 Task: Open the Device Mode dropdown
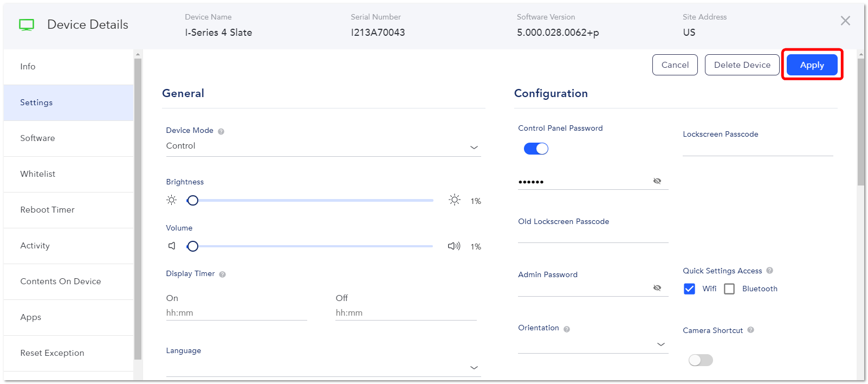click(x=323, y=146)
